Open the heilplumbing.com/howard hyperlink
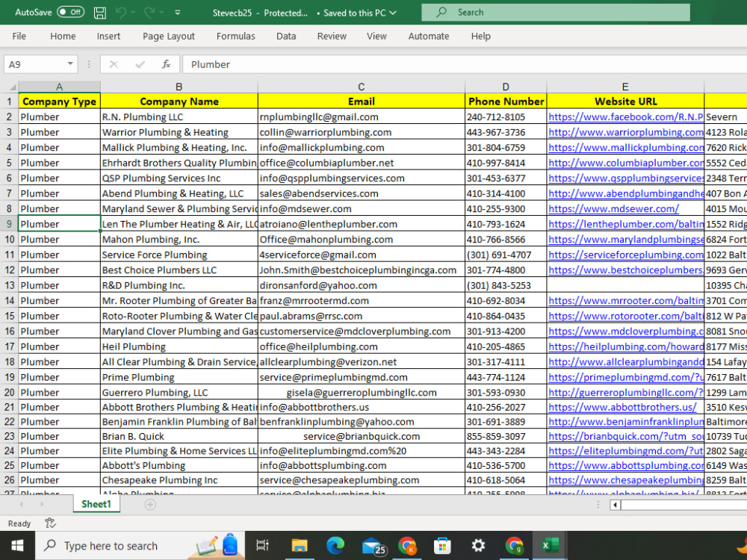Image resolution: width=747 pixels, height=560 pixels. tap(625, 346)
